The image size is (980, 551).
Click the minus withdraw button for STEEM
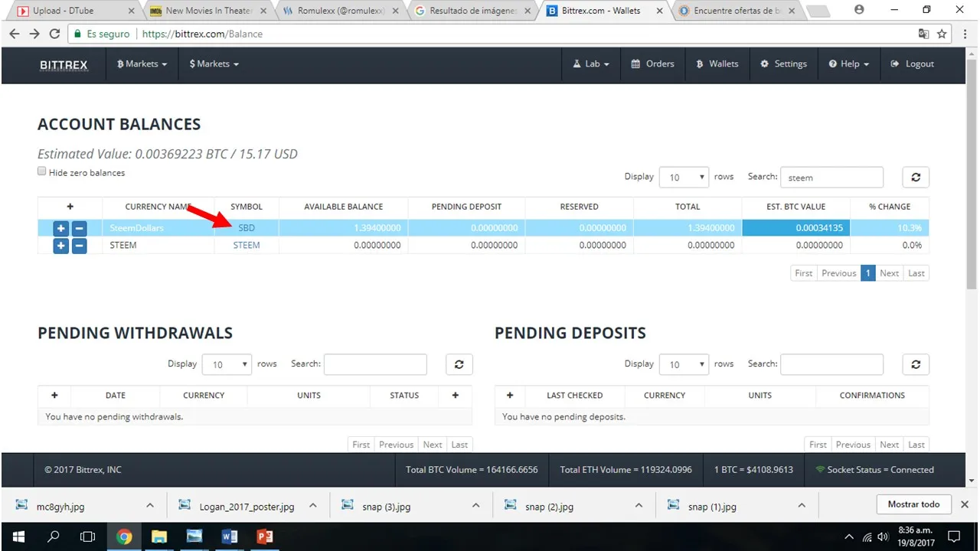79,246
